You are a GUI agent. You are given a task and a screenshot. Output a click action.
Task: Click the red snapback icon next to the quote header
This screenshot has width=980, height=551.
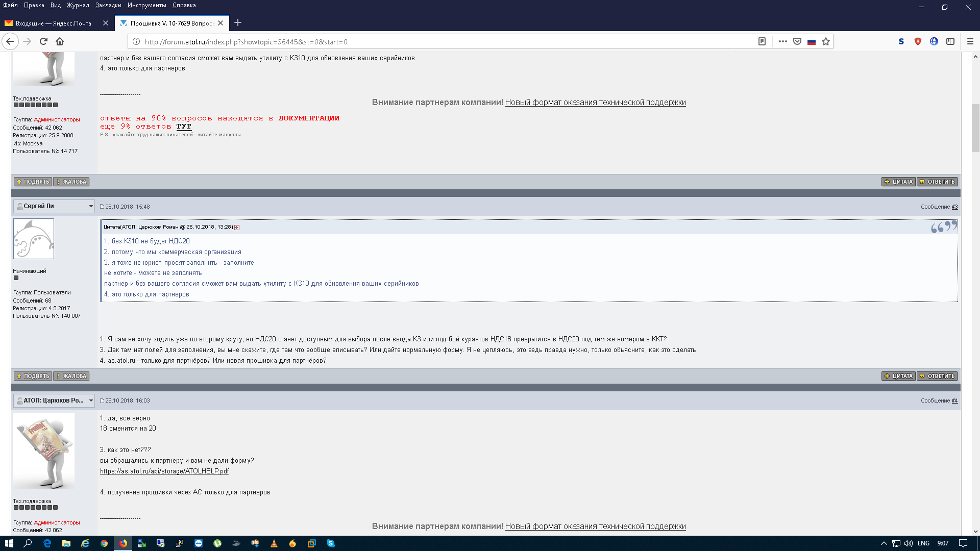tap(237, 228)
